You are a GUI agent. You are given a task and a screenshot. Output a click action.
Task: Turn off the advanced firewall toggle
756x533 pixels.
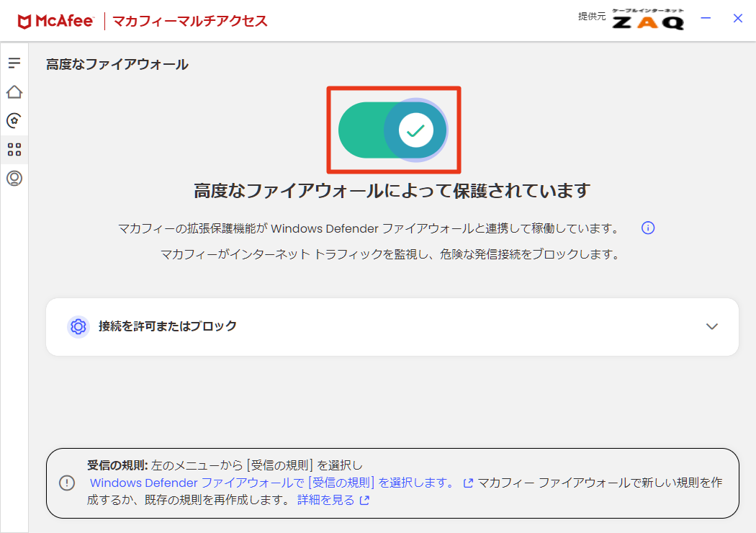pos(393,130)
